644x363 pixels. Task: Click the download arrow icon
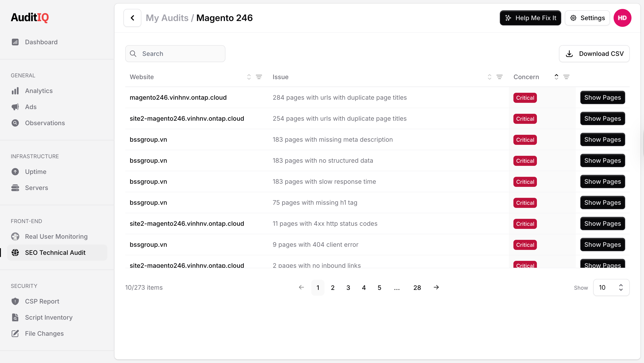coord(569,54)
